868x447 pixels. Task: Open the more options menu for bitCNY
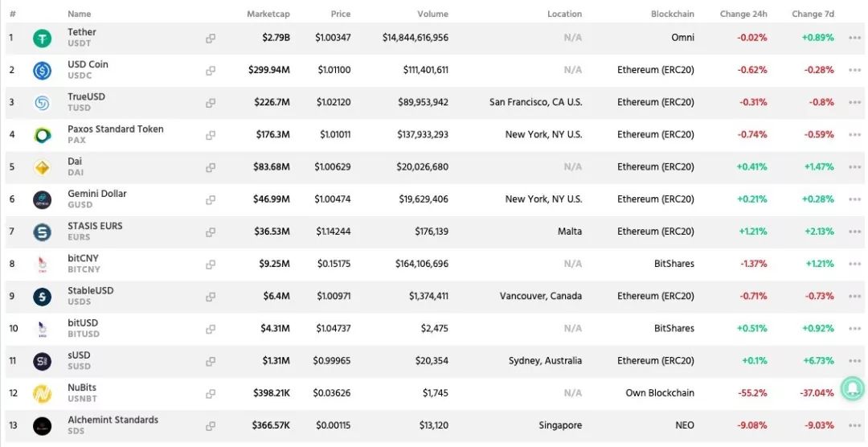click(x=854, y=264)
